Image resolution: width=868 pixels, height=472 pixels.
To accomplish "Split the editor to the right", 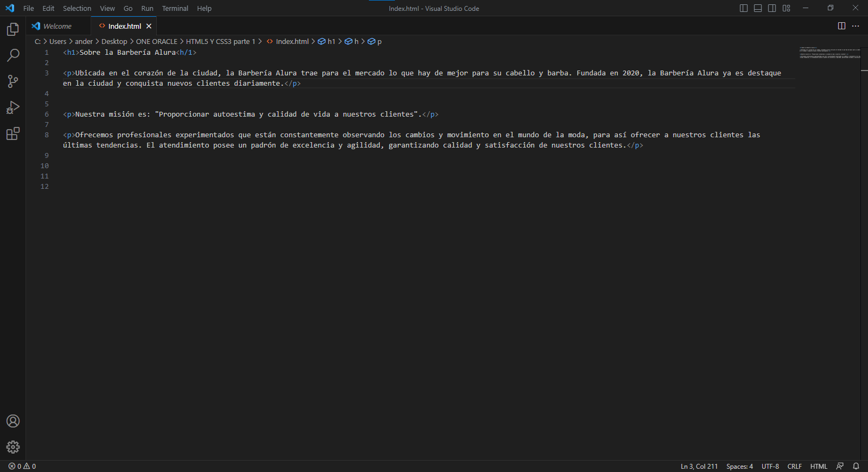I will pos(841,26).
